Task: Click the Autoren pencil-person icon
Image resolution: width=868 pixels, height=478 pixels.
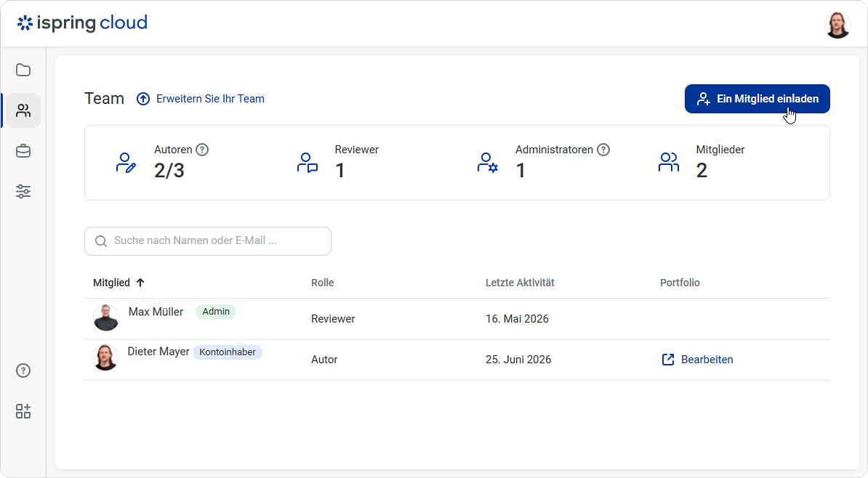Action: coord(126,163)
